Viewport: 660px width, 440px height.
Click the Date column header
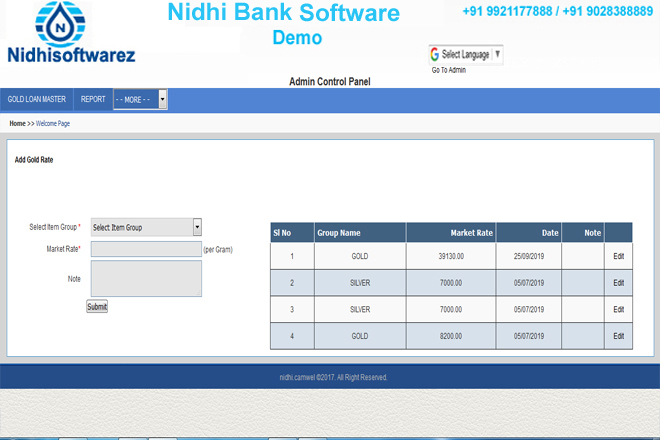point(529,232)
